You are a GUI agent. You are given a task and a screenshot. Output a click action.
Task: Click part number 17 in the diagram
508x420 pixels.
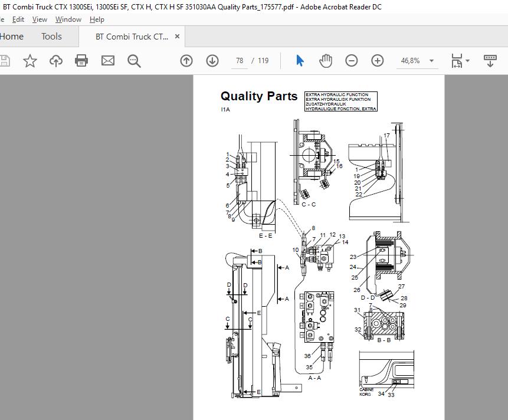[x=386, y=135]
